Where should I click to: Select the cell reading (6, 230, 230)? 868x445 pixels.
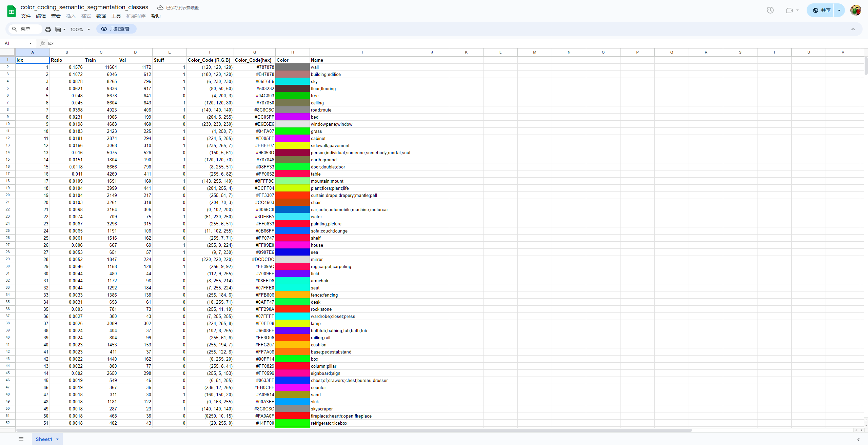coord(210,81)
